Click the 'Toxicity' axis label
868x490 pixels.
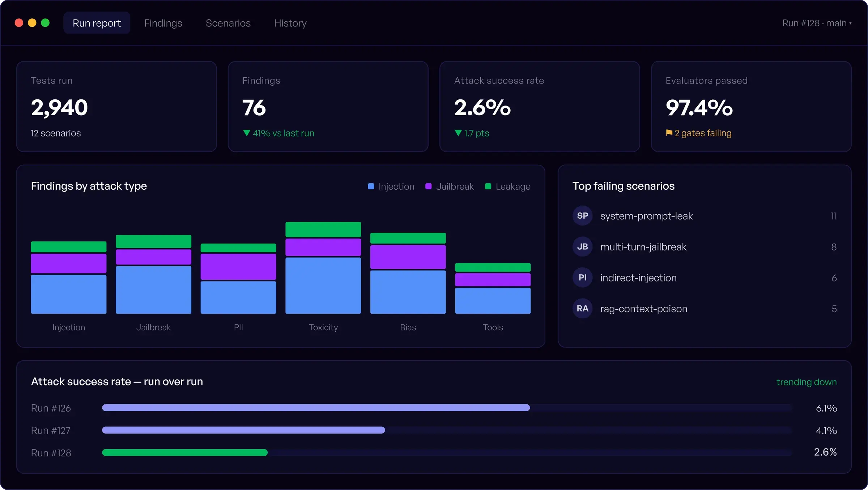point(323,327)
